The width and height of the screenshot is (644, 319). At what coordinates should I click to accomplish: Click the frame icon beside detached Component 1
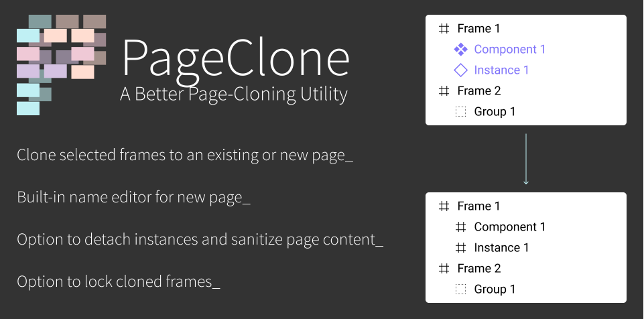pos(461,227)
